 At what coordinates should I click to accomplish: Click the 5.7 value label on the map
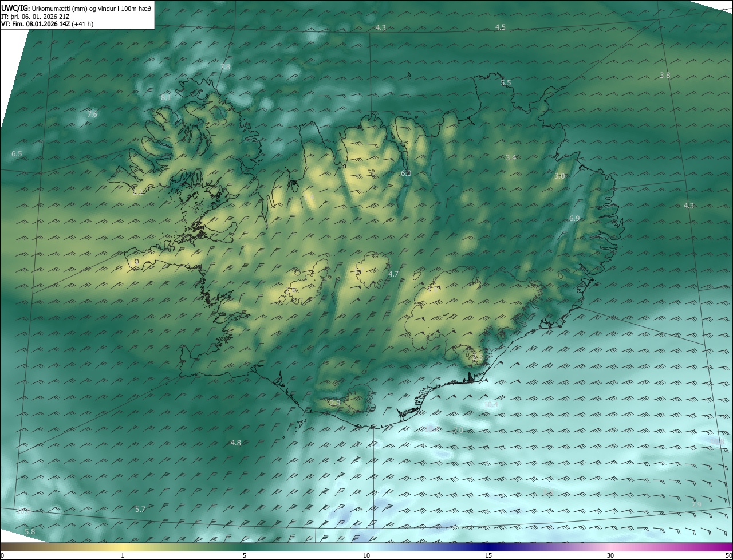pyautogui.click(x=140, y=509)
